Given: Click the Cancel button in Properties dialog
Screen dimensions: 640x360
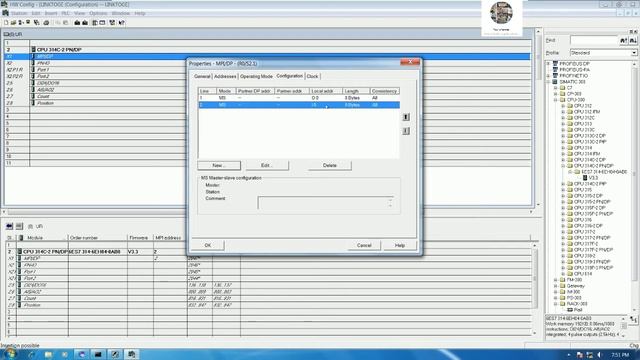Looking at the screenshot, I should [364, 245].
